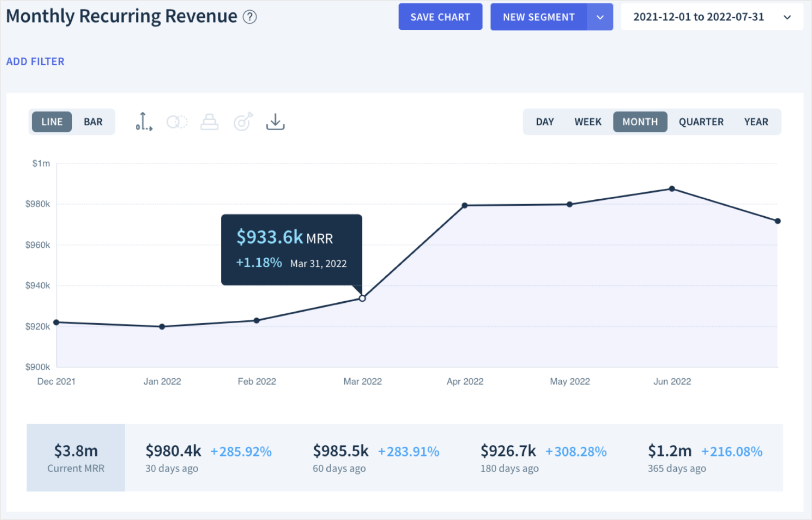Click the SAVE CHART button

pos(440,17)
